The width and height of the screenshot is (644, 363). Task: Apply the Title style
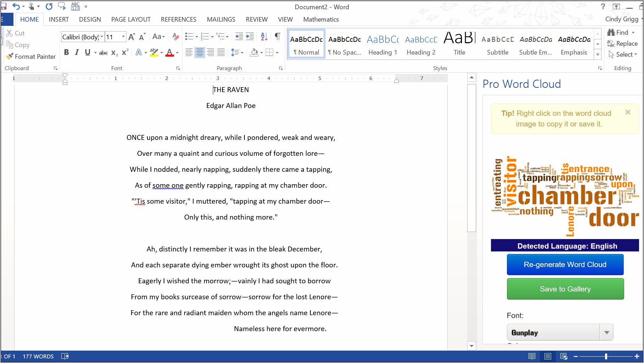pos(459,44)
